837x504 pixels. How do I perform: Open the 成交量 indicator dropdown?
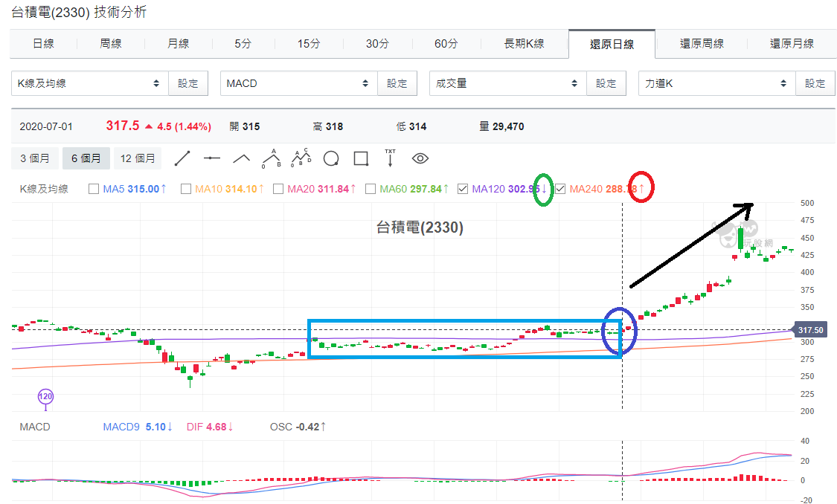(507, 84)
